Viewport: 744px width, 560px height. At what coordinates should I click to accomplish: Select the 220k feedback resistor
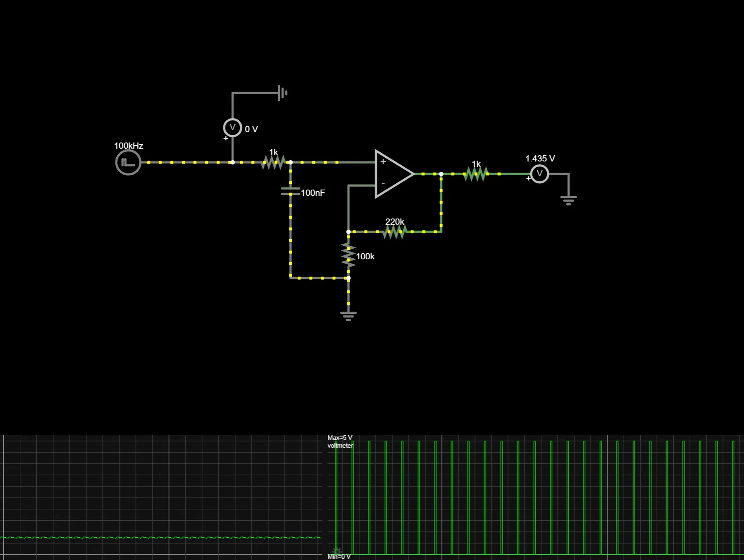[395, 231]
